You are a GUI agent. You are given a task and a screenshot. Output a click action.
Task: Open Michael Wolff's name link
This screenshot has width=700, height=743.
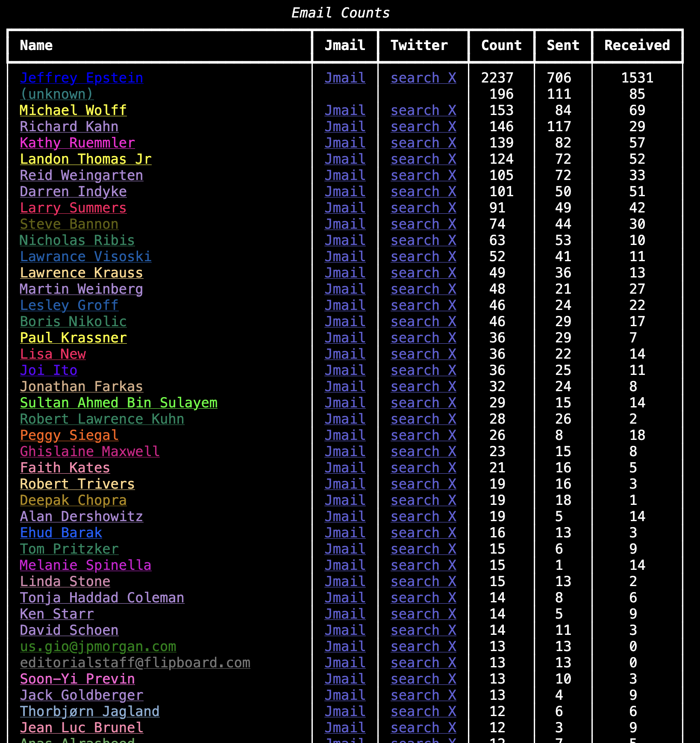(x=73, y=110)
